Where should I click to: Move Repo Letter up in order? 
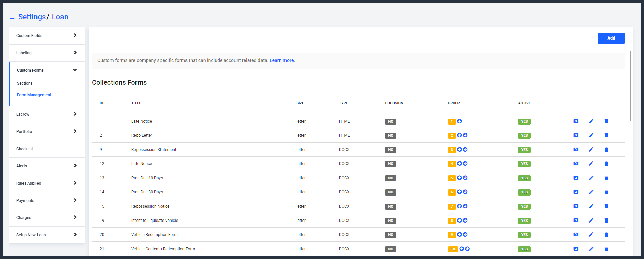coord(460,135)
